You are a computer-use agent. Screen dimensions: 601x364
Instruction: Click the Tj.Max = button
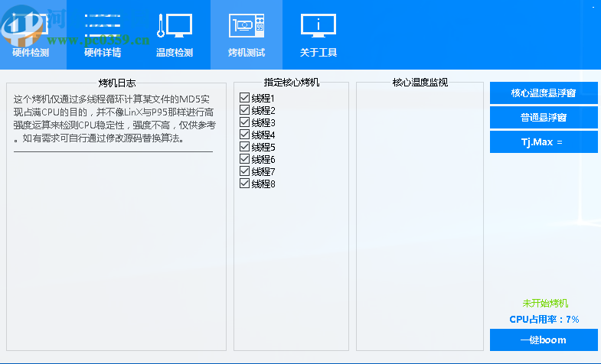[544, 142]
